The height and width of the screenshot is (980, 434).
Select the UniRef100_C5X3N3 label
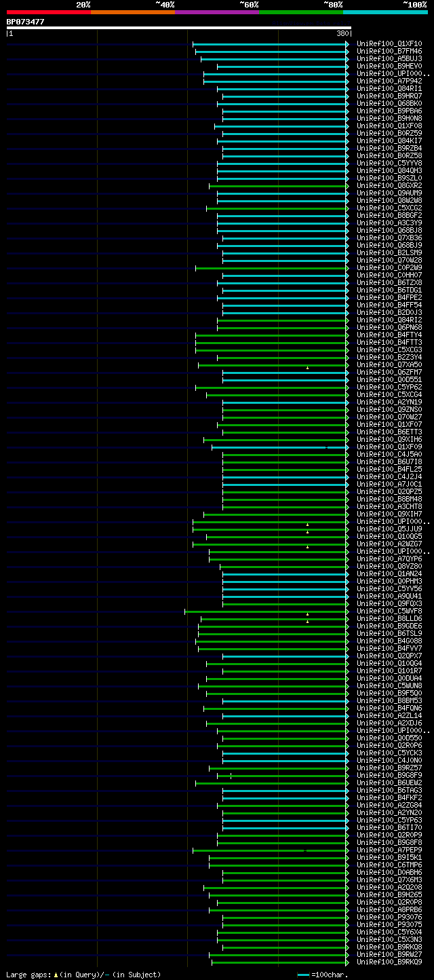point(389,940)
